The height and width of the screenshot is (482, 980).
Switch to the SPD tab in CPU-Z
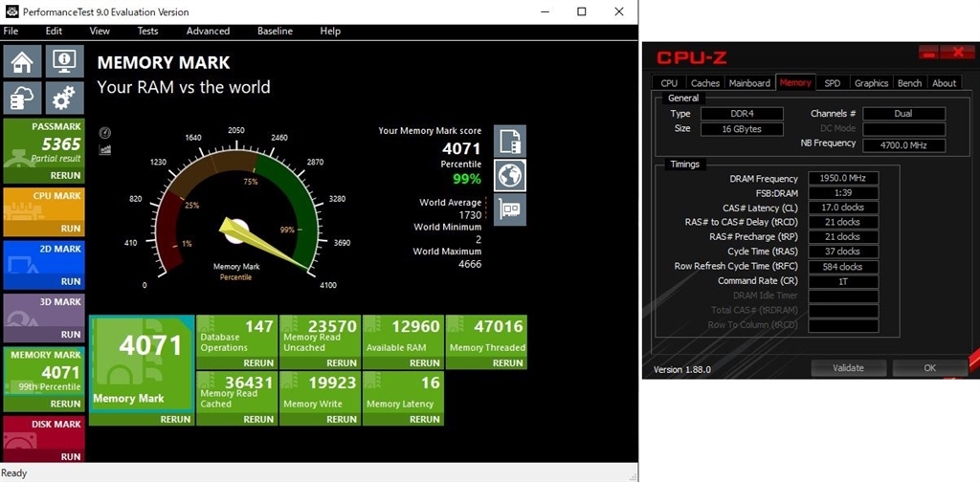(x=832, y=83)
